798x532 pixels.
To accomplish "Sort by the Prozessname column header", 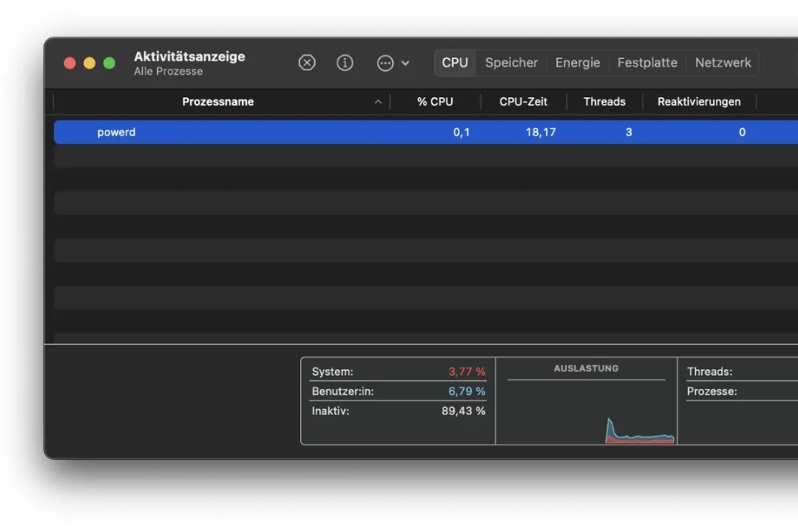I will (218, 101).
